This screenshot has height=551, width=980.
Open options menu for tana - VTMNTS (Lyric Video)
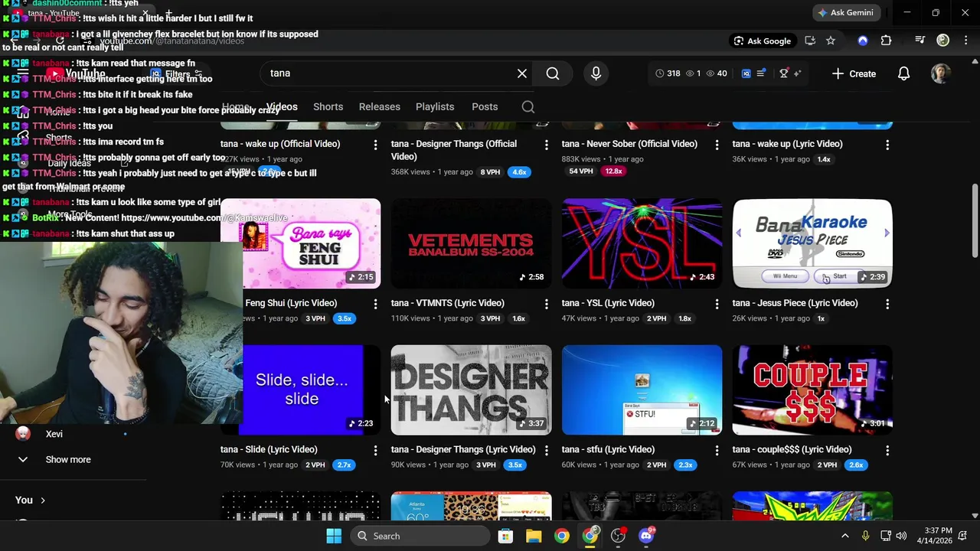tap(546, 304)
